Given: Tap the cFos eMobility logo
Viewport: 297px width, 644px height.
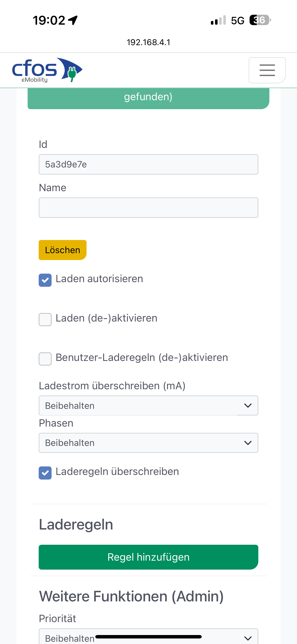Looking at the screenshot, I should click(47, 70).
